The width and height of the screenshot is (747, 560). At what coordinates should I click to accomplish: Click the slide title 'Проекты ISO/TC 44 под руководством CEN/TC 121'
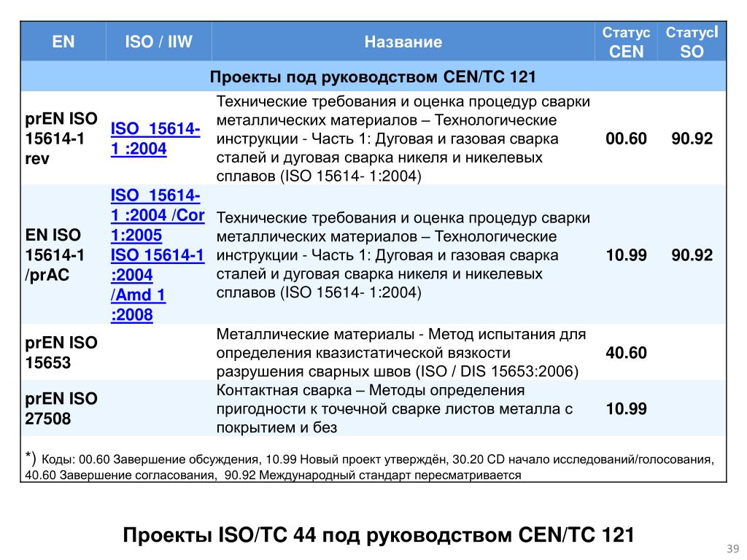coord(379,534)
